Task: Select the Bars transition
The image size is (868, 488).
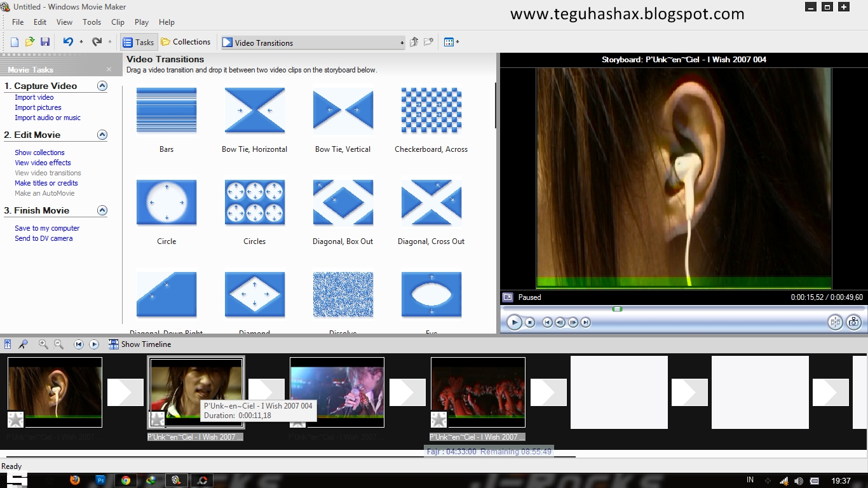Action: [166, 111]
